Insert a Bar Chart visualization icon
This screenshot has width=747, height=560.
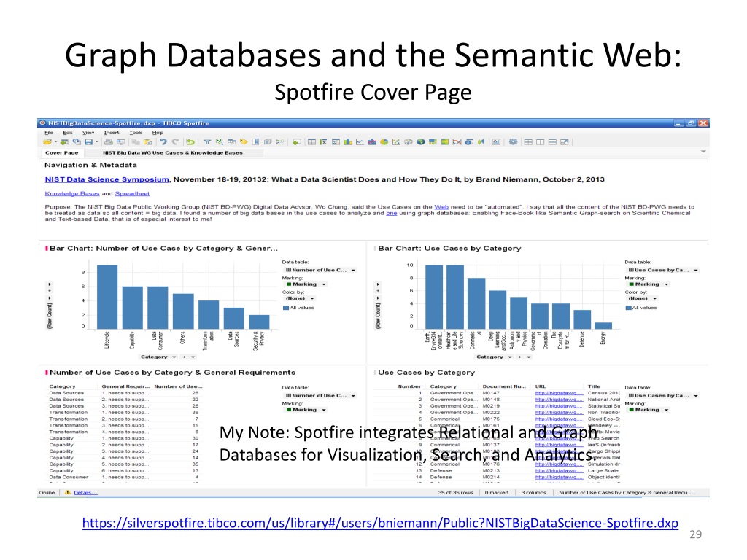click(348, 142)
